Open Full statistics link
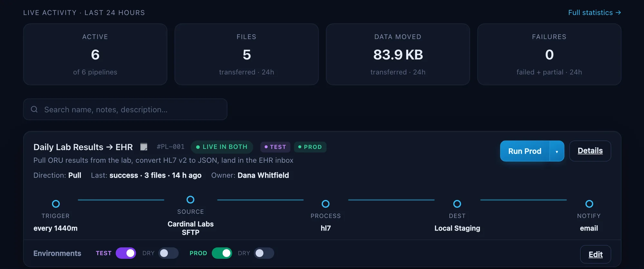Image resolution: width=644 pixels, height=269 pixels. point(594,13)
